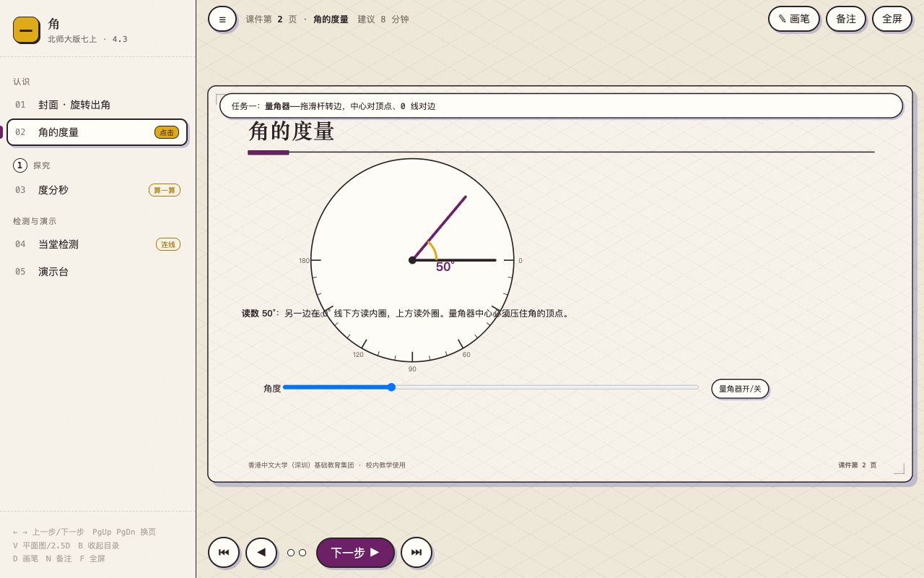Click the protractor center vertex point
The width and height of the screenshot is (924, 578).
(412, 260)
